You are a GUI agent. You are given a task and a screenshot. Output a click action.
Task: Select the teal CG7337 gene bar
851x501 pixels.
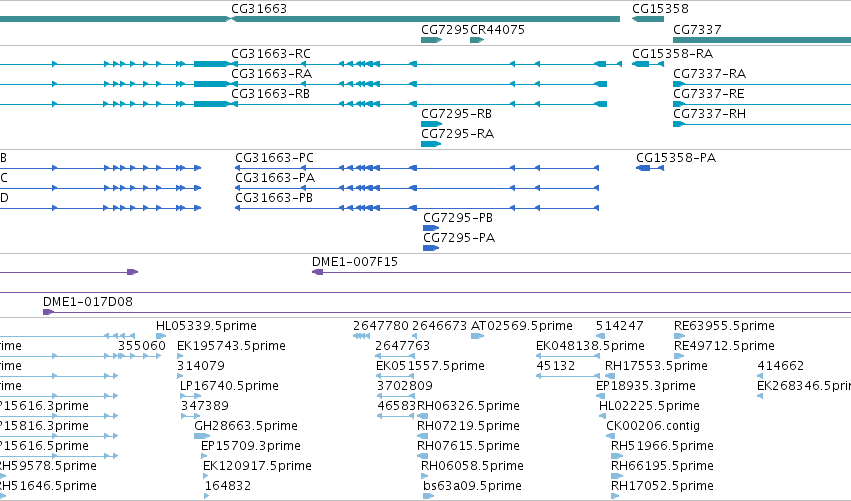coord(762,40)
